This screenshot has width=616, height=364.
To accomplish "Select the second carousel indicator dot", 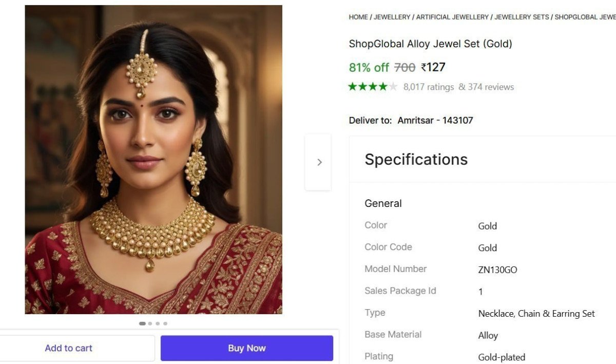I will point(150,323).
